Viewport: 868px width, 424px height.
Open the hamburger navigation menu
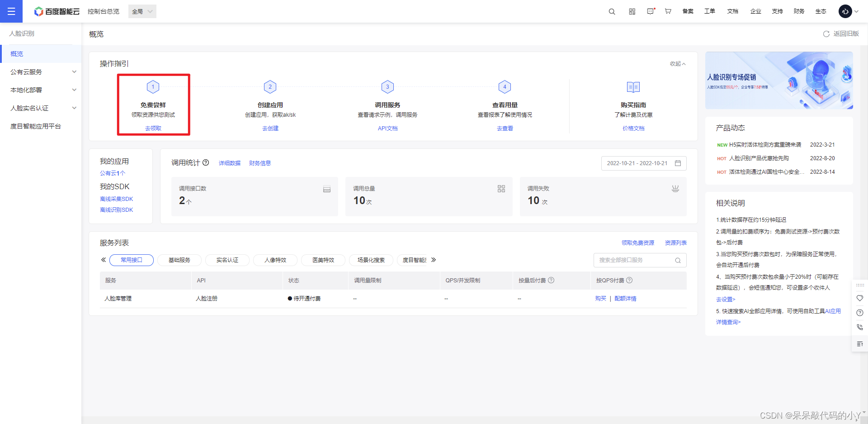[x=11, y=11]
